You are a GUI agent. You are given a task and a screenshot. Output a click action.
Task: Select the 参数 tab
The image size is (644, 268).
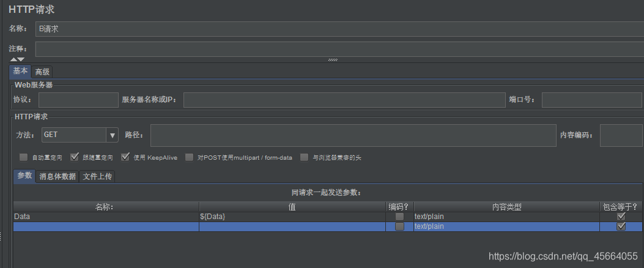24,176
